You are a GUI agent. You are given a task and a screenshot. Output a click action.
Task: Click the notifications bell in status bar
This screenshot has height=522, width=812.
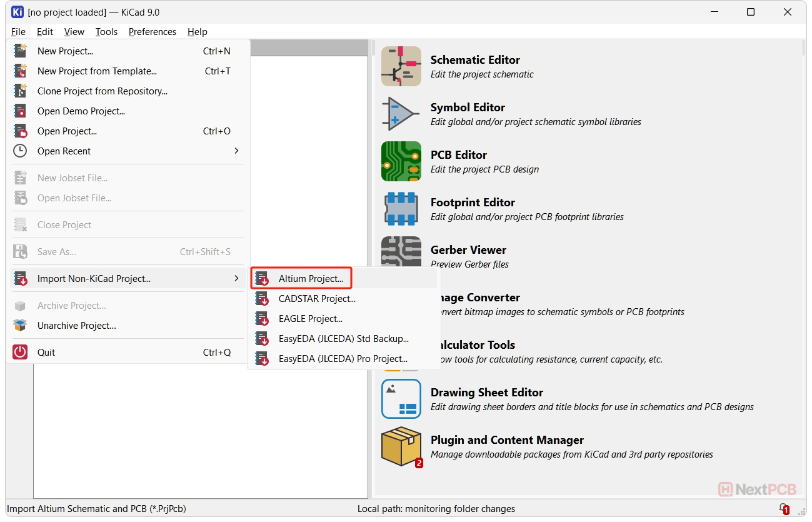(x=783, y=508)
